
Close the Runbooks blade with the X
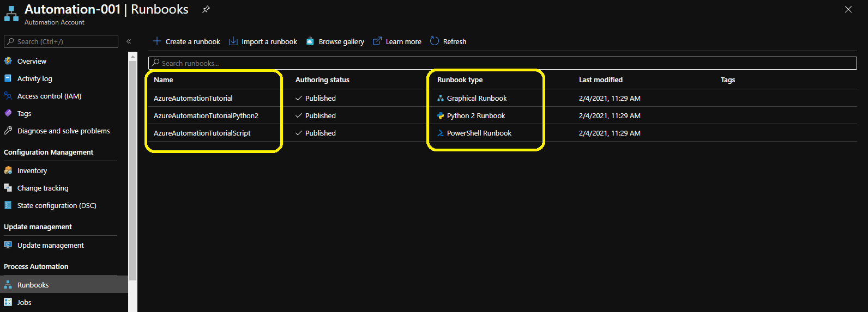848,9
